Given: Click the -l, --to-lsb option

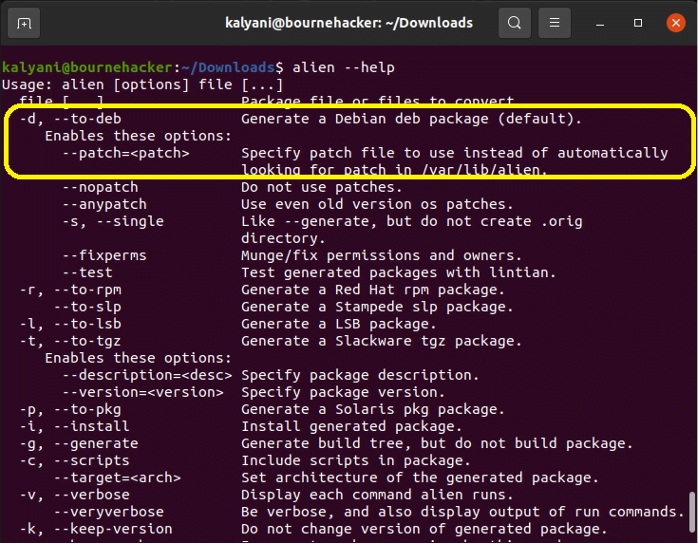Looking at the screenshot, I should tap(70, 324).
